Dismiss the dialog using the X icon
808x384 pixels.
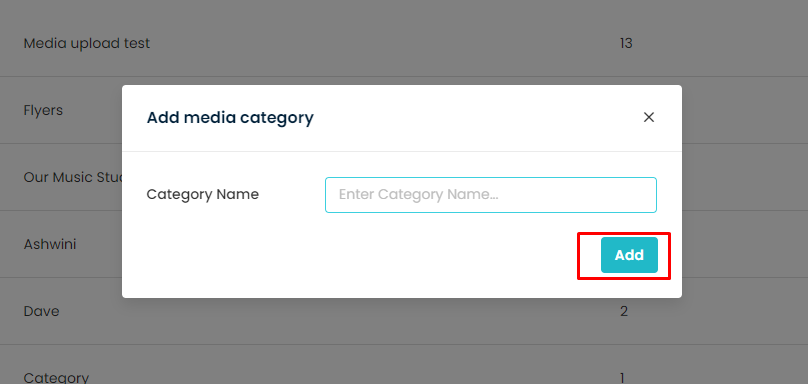[x=649, y=118]
